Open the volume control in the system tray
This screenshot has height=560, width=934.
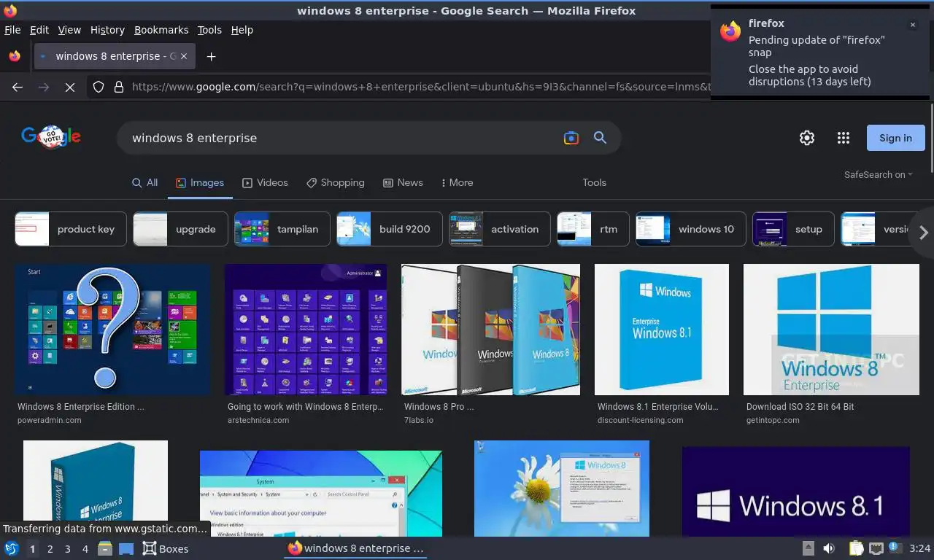[829, 548]
